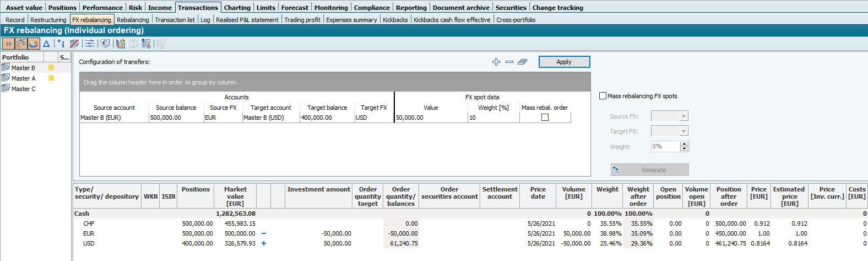
Task: Click the Apply button
Action: [x=564, y=62]
